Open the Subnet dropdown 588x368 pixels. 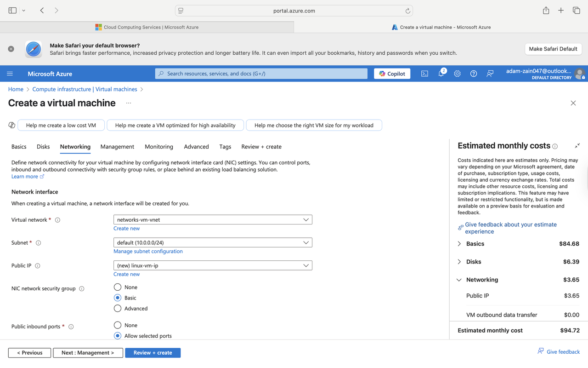[213, 242]
